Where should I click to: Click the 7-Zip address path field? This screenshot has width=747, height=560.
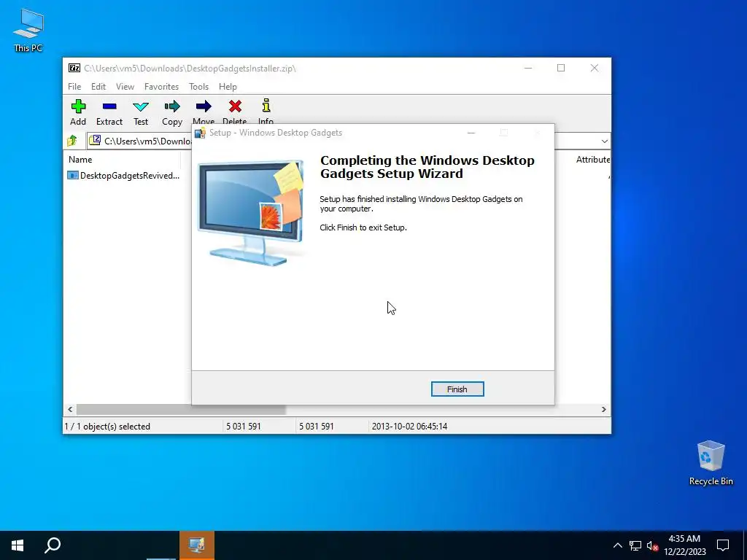(140, 141)
